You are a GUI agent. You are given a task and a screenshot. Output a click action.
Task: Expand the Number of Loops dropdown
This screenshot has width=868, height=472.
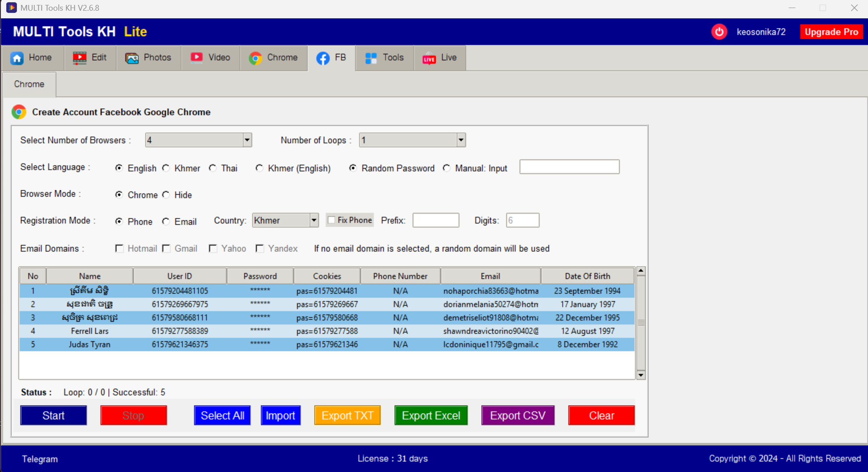460,140
